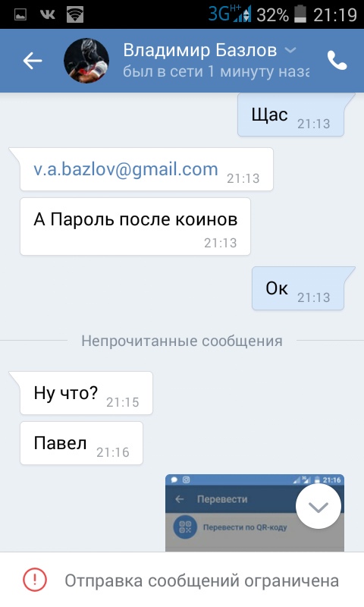Tap the Wi-Fi icon in the status bar

click(x=75, y=14)
